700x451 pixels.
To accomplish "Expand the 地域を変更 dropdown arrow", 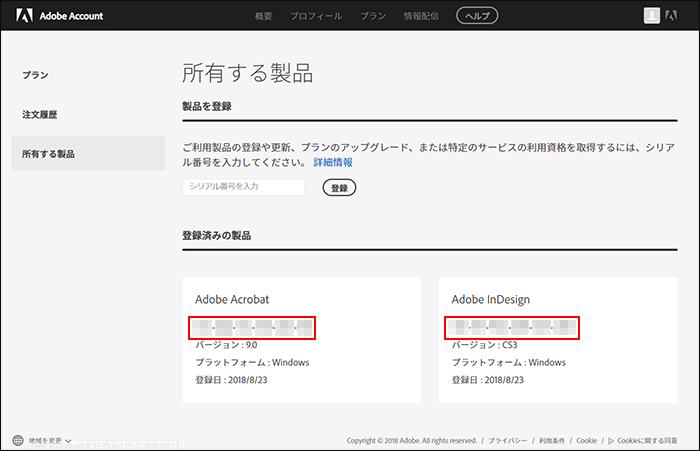I will (x=68, y=441).
